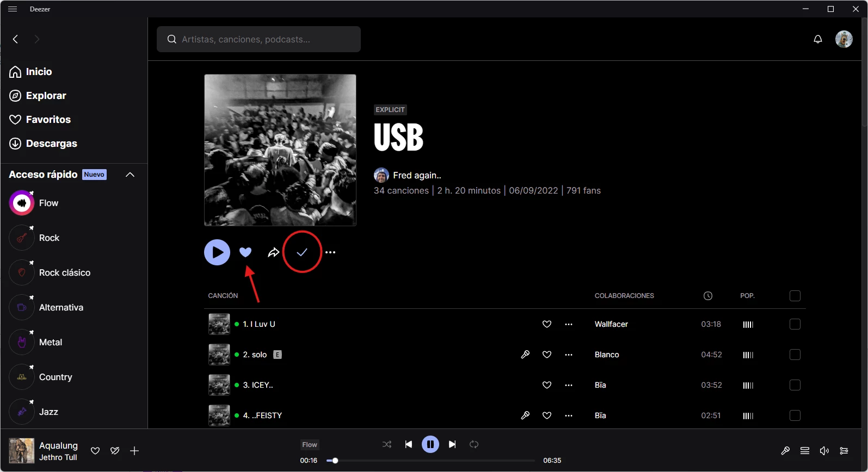Go to Inicio in the sidebar

click(30, 72)
